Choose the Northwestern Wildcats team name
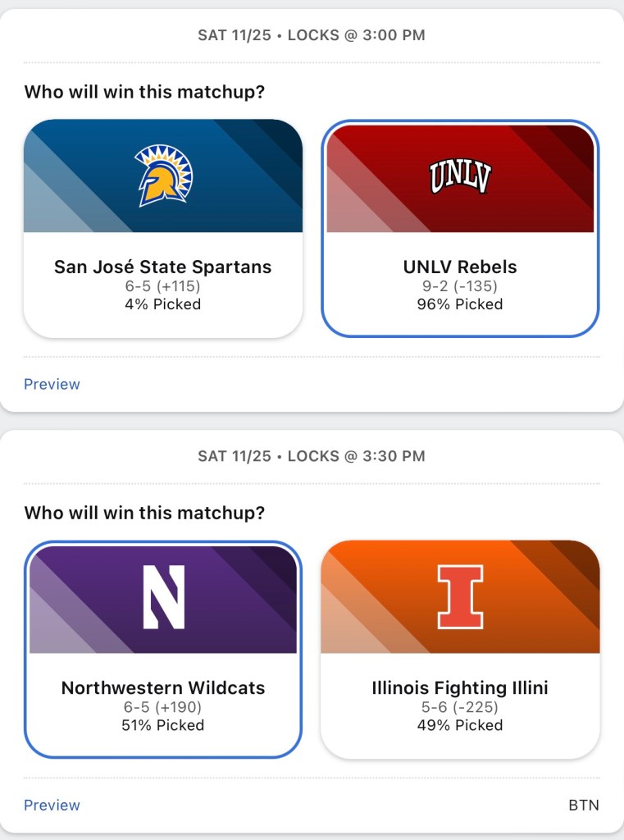Image resolution: width=624 pixels, height=840 pixels. coord(163,687)
